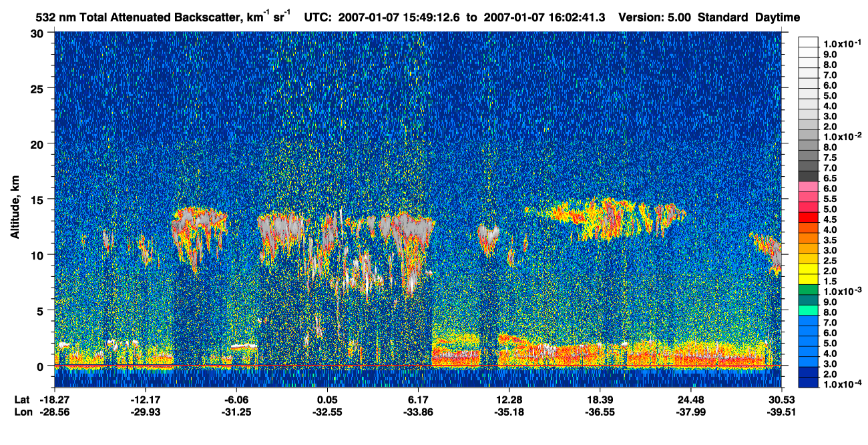Click longitude value '-35.18'
The width and height of the screenshot is (868, 445).
click(509, 412)
